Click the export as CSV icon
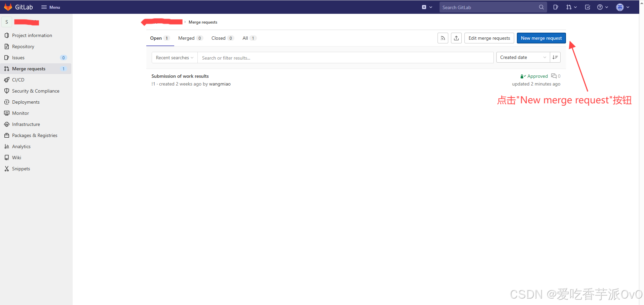 tap(456, 38)
